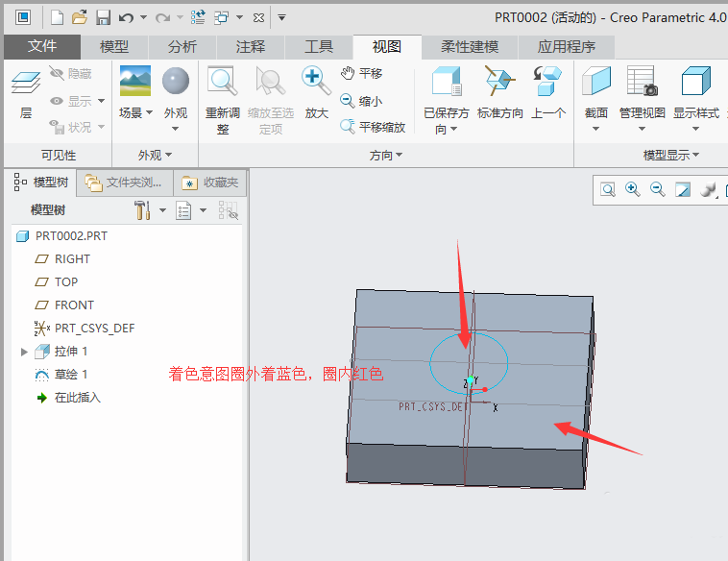Open the Manage Views (管理视图) icon

(x=641, y=83)
